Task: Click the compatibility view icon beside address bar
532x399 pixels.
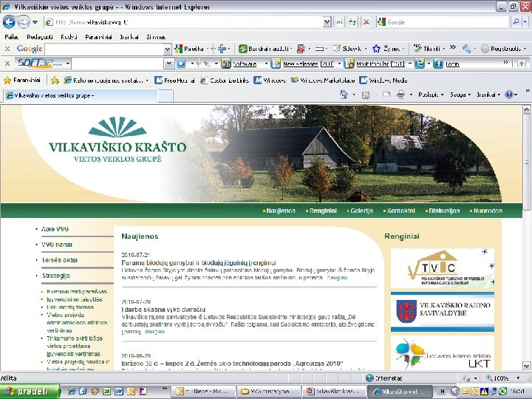Action: pyautogui.click(x=339, y=22)
